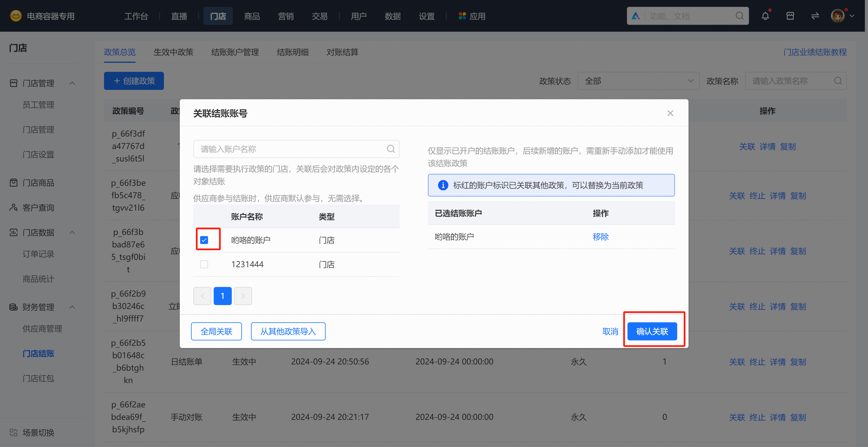
Task: Collapse the 门店数据 sidebar group
Action: [72, 232]
